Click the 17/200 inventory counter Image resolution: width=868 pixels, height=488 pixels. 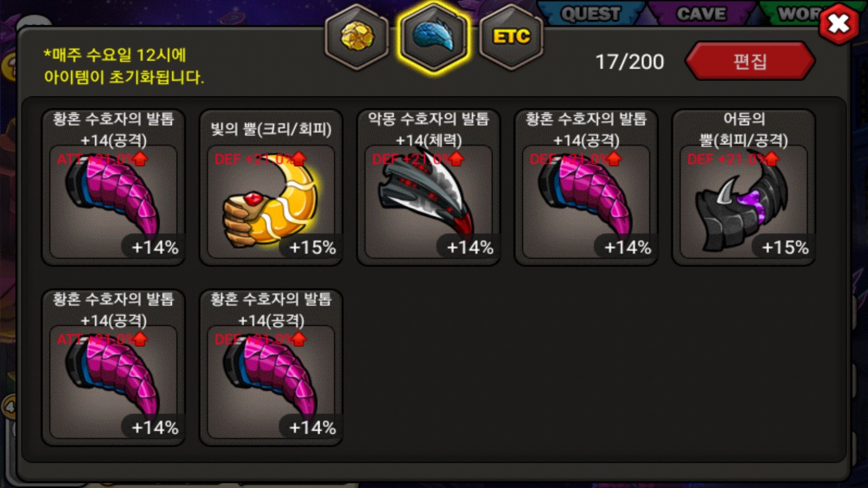click(x=630, y=62)
